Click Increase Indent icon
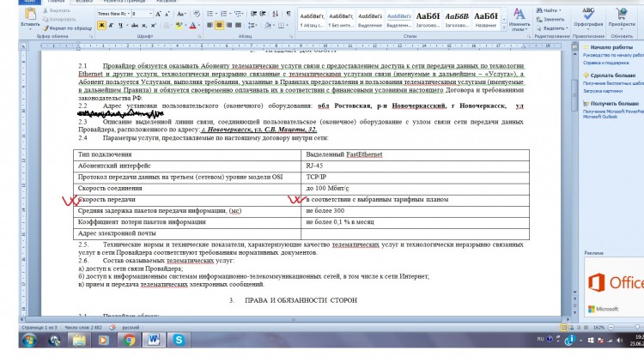The width and height of the screenshot is (644, 362). pyautogui.click(x=263, y=14)
